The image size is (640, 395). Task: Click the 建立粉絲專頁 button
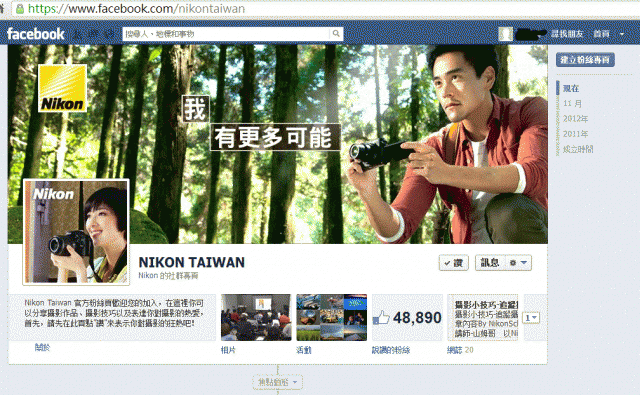point(585,60)
